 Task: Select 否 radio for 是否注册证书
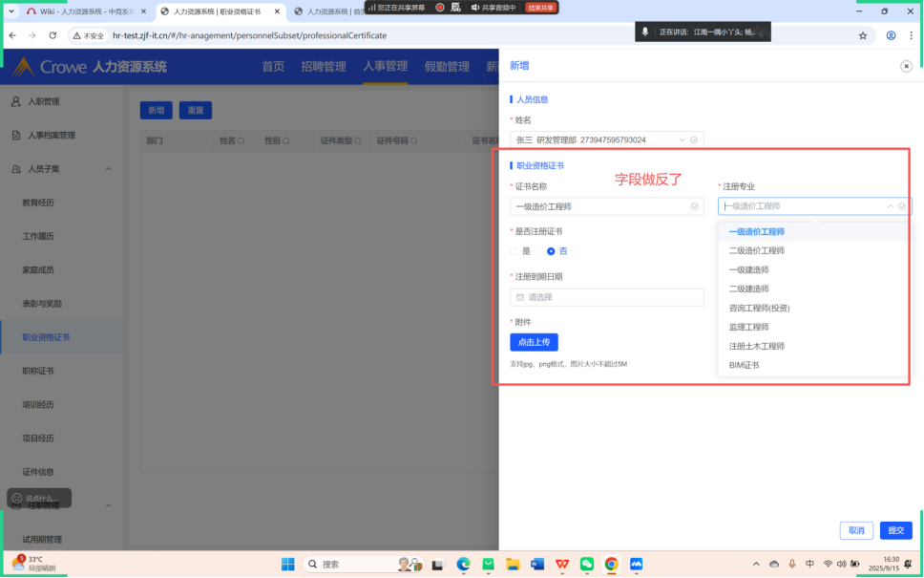click(551, 251)
